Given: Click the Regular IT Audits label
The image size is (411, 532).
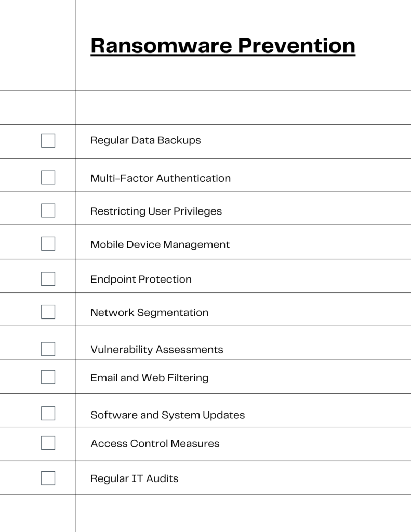Looking at the screenshot, I should [x=135, y=478].
